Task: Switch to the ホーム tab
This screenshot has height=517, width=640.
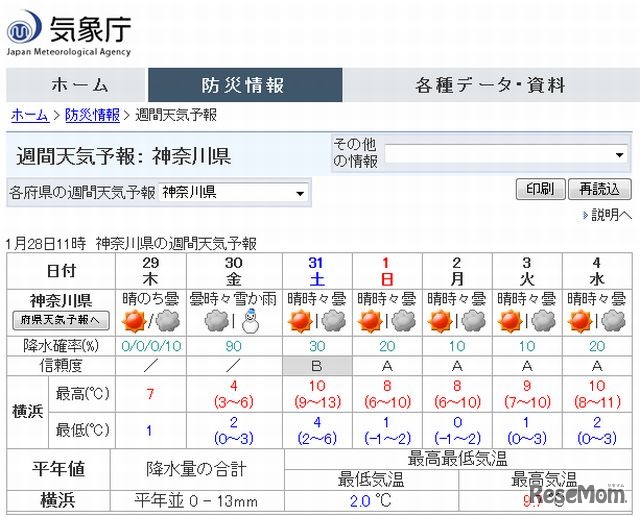Action: point(79,85)
